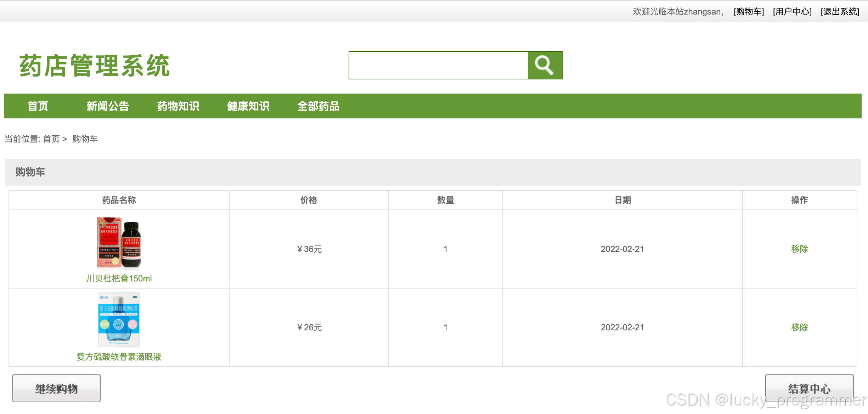Viewport: 868px width, 414px height.
Task: Click the green magnifier search icon
Action: (x=545, y=65)
